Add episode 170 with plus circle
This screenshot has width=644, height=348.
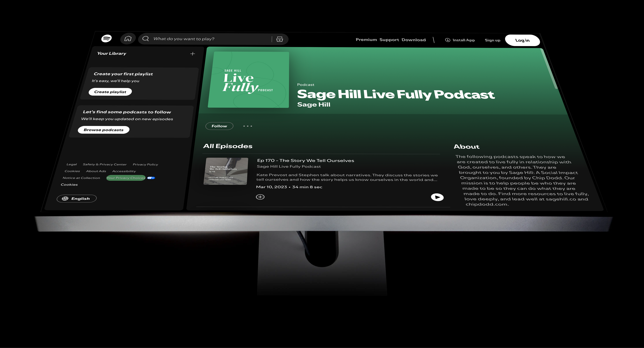pos(260,197)
